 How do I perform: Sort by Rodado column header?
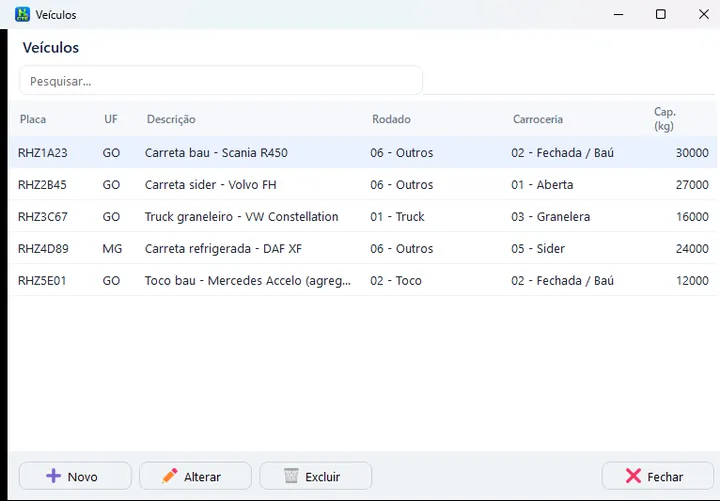point(391,119)
